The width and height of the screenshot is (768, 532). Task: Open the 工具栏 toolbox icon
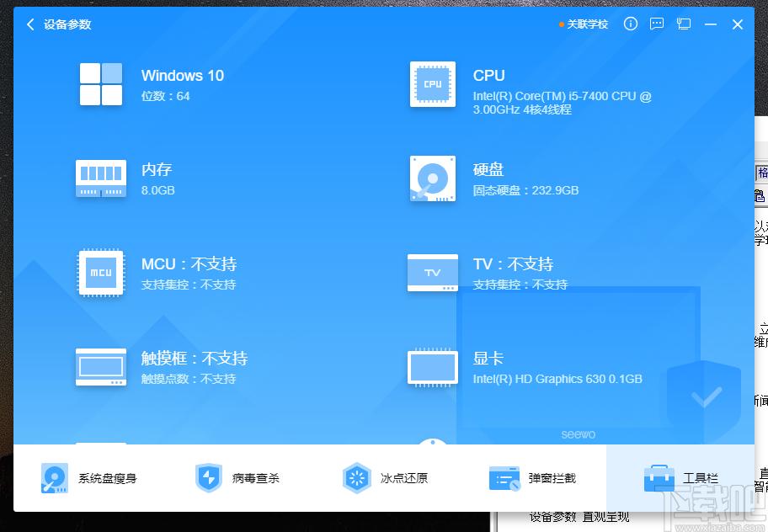659,478
